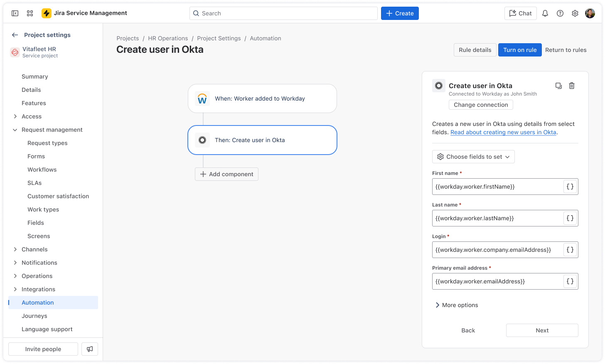The image size is (605, 364).
Task: Collapse the left sidebar panel
Action: click(x=15, y=13)
